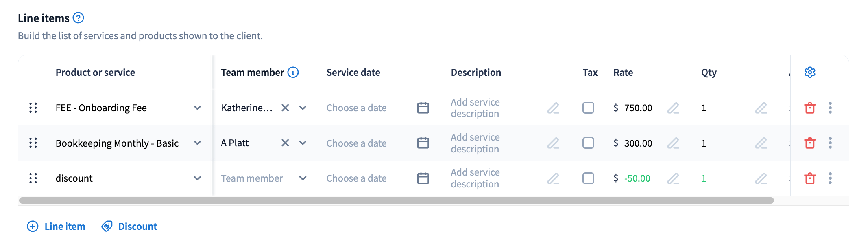Expand the Bookkeeping Monthly - Basic product dropdown
868x242 pixels.
197,143
